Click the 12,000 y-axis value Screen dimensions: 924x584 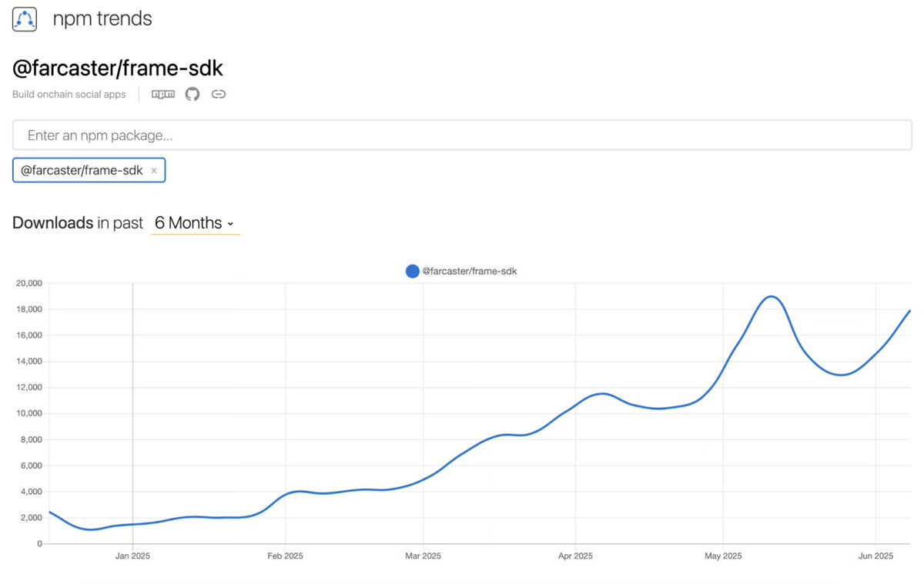pyautogui.click(x=28, y=388)
